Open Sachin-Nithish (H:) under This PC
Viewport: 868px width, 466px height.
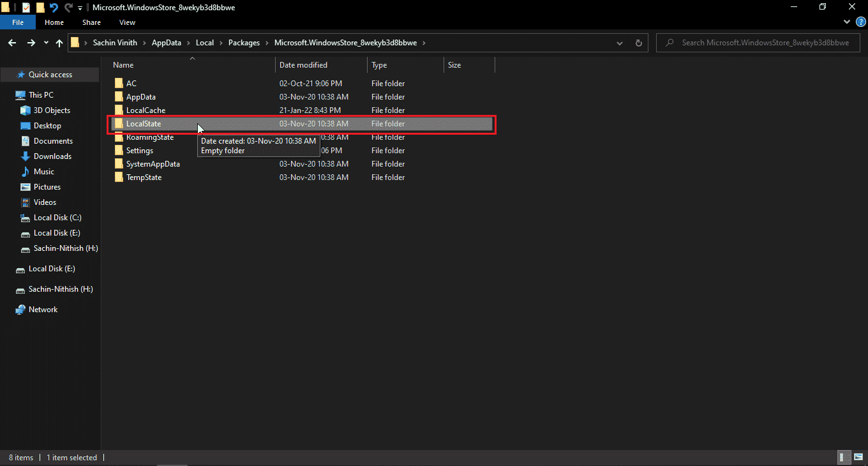66,248
